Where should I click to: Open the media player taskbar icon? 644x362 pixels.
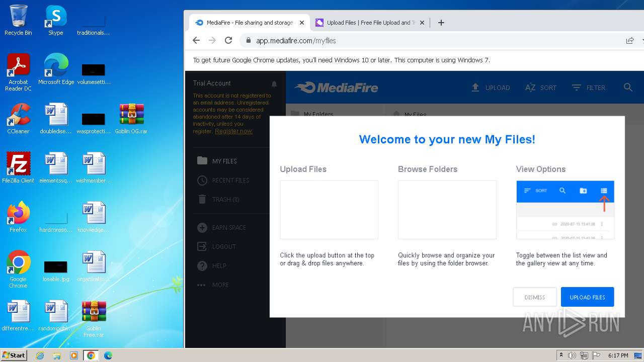click(74, 355)
